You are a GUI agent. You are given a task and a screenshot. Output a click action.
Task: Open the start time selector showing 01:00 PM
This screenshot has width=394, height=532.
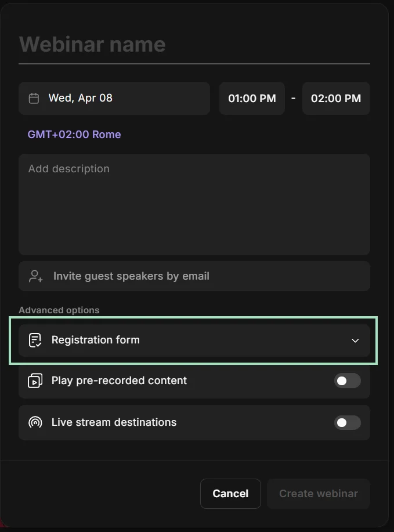(x=252, y=98)
